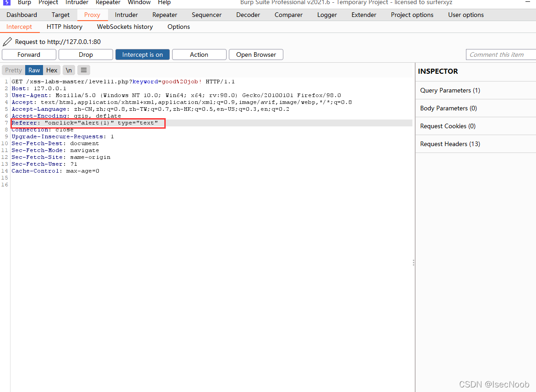
Task: Click the Referer header line
Action: (85, 123)
